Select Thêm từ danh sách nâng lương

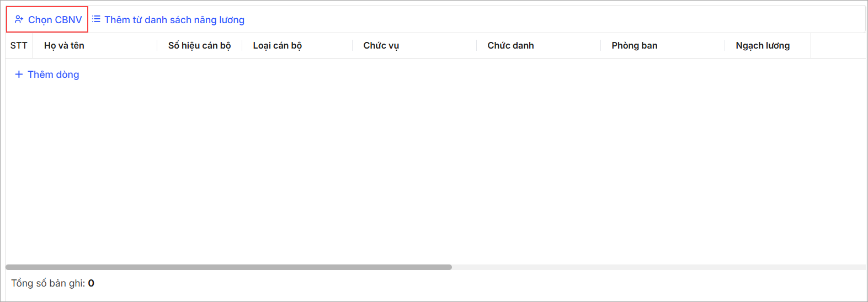(168, 20)
